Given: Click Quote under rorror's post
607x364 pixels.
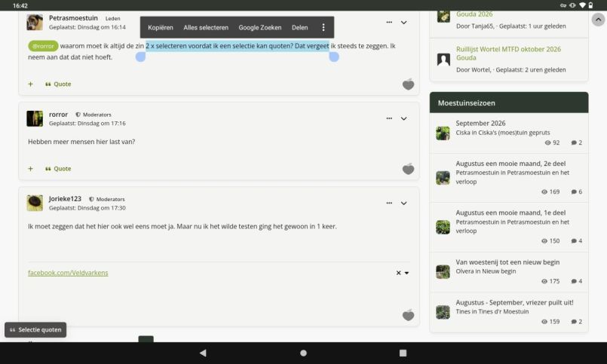Looking at the screenshot, I should coord(58,169).
